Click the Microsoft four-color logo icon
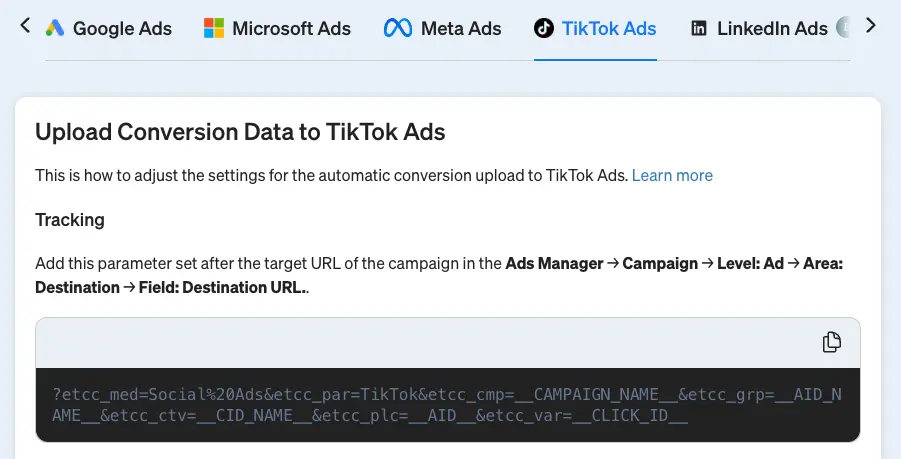Image resolution: width=901 pixels, height=459 pixels. [x=214, y=28]
